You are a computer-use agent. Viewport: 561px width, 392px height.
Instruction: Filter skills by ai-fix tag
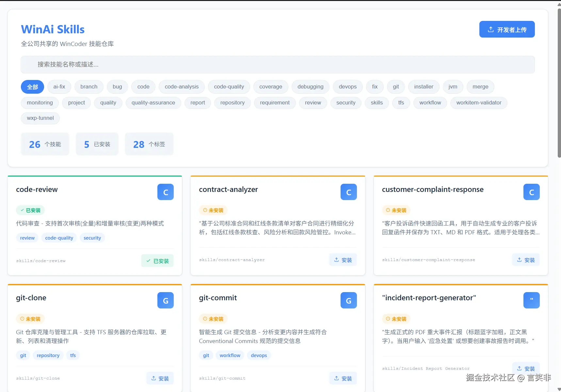(59, 87)
